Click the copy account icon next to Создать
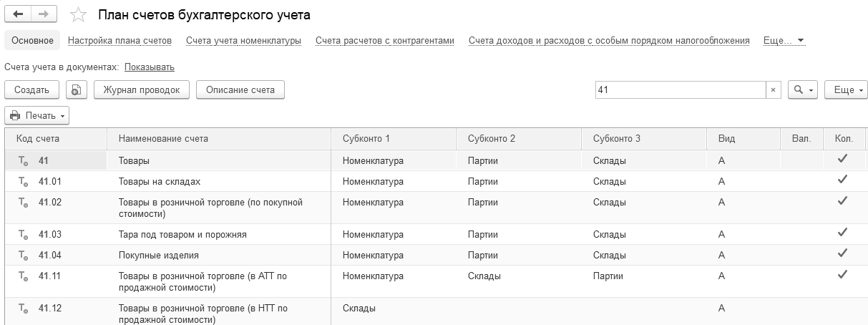This screenshot has width=868, height=325. pos(77,89)
